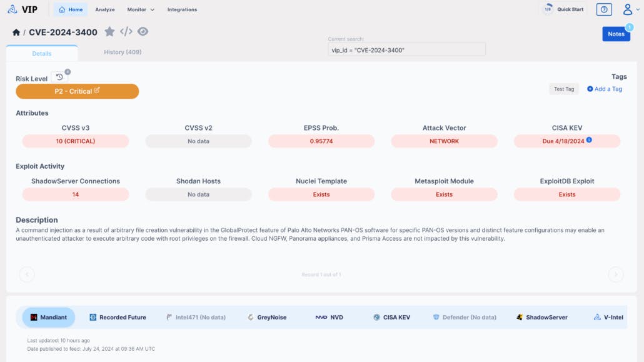Go to next record arrow
Viewport: 644px width, 362px height.
[616, 274]
